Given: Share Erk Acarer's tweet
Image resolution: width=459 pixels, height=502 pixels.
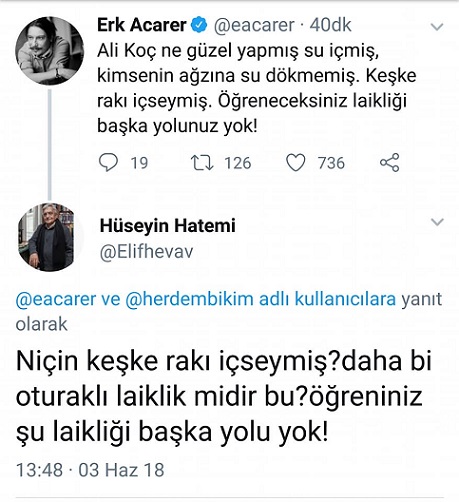Looking at the screenshot, I should click(390, 163).
